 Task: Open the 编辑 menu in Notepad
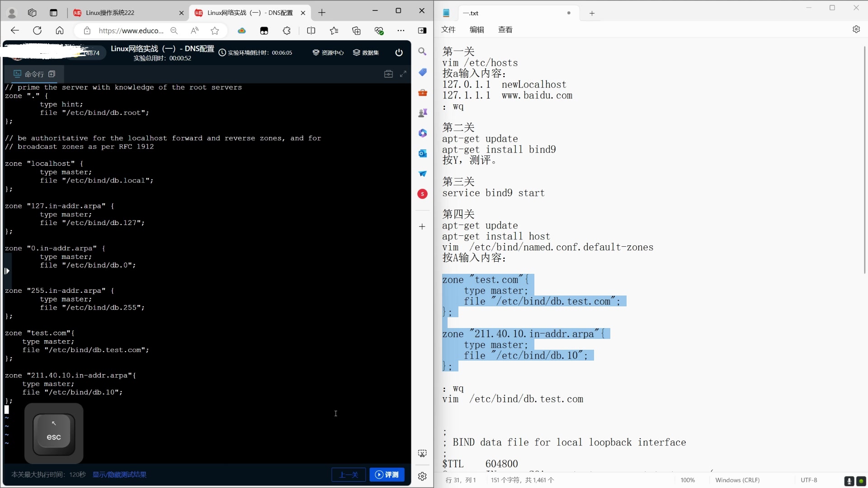[x=476, y=29]
